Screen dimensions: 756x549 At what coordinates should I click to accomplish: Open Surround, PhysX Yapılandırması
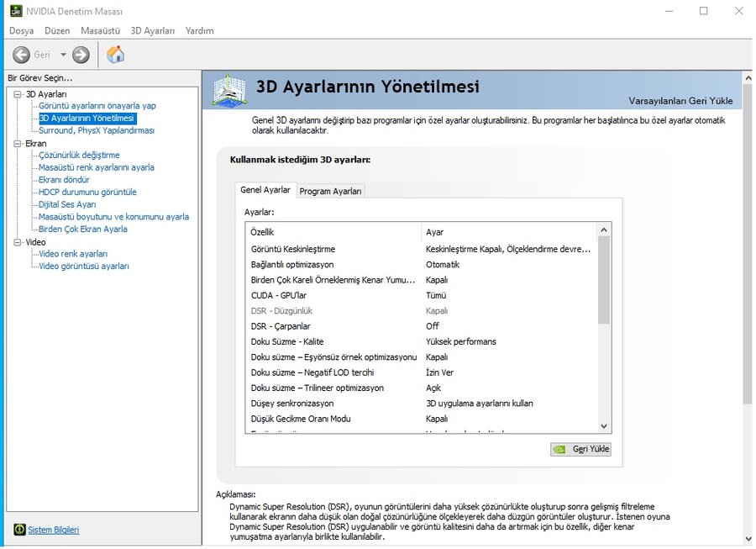coord(97,131)
